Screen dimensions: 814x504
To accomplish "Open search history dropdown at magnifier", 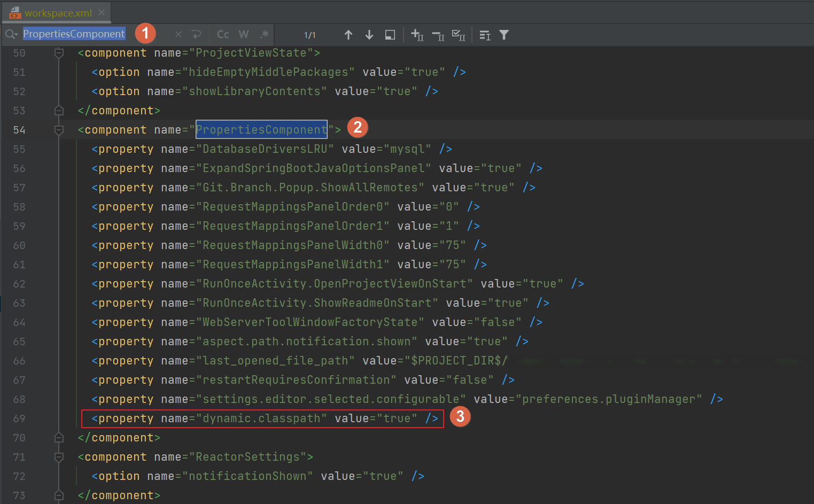I will coord(11,34).
